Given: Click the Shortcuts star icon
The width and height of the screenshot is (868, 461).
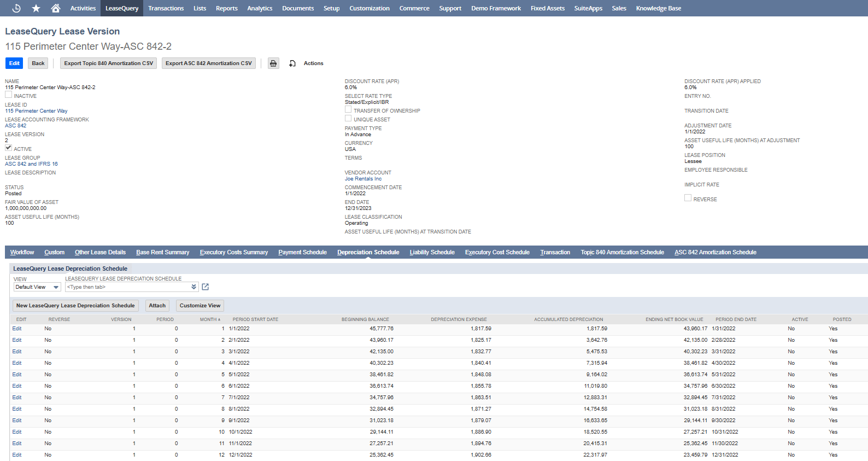Looking at the screenshot, I should point(36,8).
